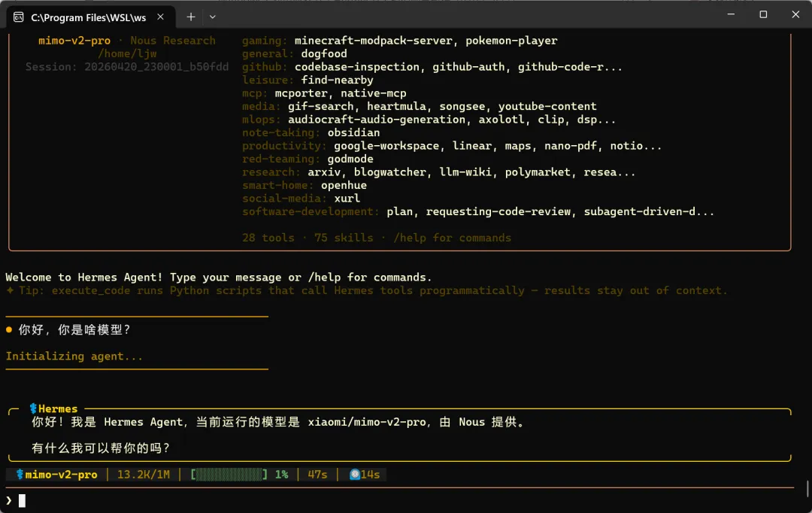Viewport: 812px width, 513px height.
Task: Click the requesting-code-review skill
Action: pyautogui.click(x=498, y=212)
